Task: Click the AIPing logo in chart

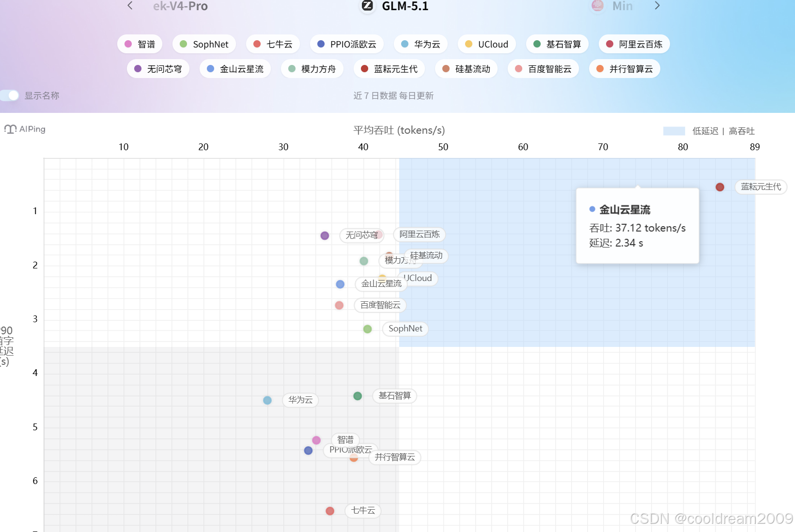Action: tap(25, 129)
